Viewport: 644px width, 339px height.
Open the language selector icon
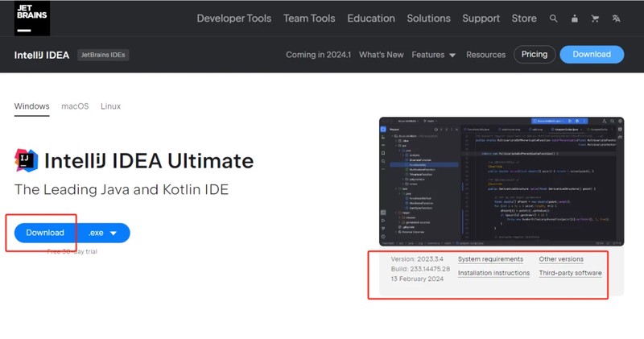point(616,19)
